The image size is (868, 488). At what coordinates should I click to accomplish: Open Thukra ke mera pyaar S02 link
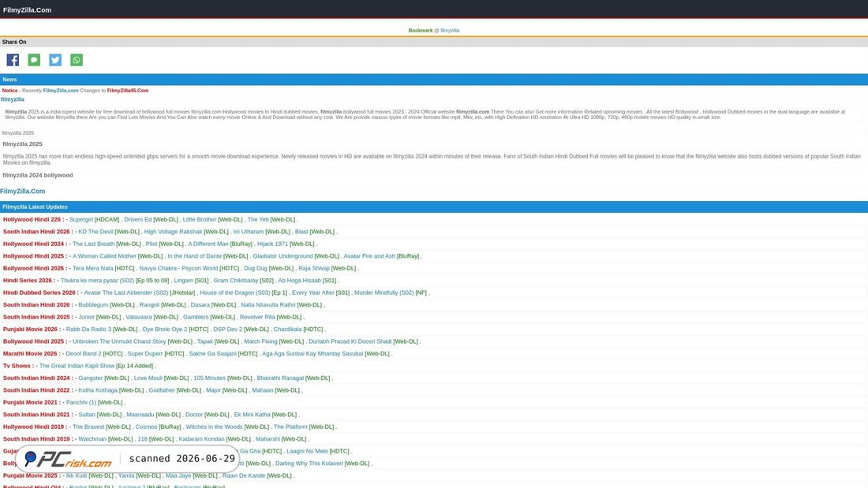97,281
